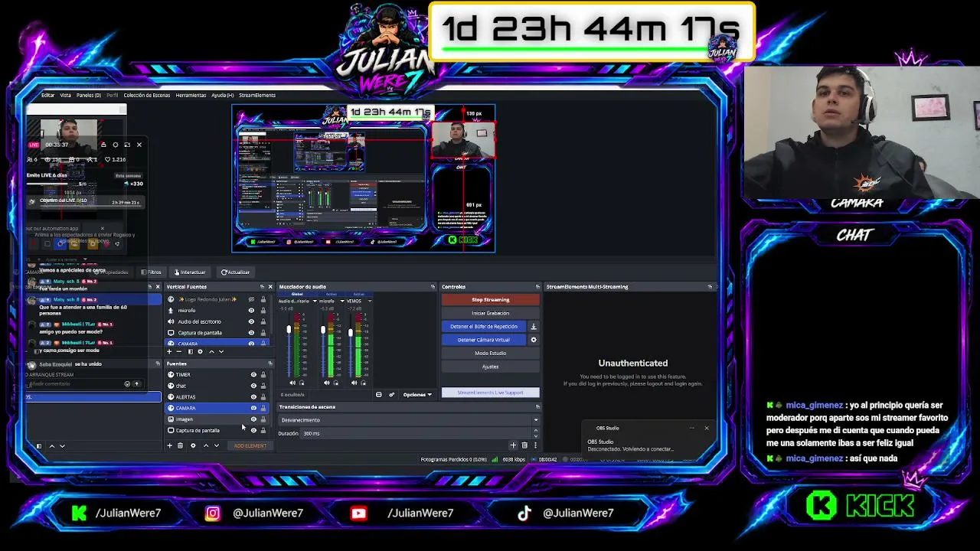Toggle audio mixer layout icon
The height and width of the screenshot is (551, 980).
pyautogui.click(x=378, y=395)
